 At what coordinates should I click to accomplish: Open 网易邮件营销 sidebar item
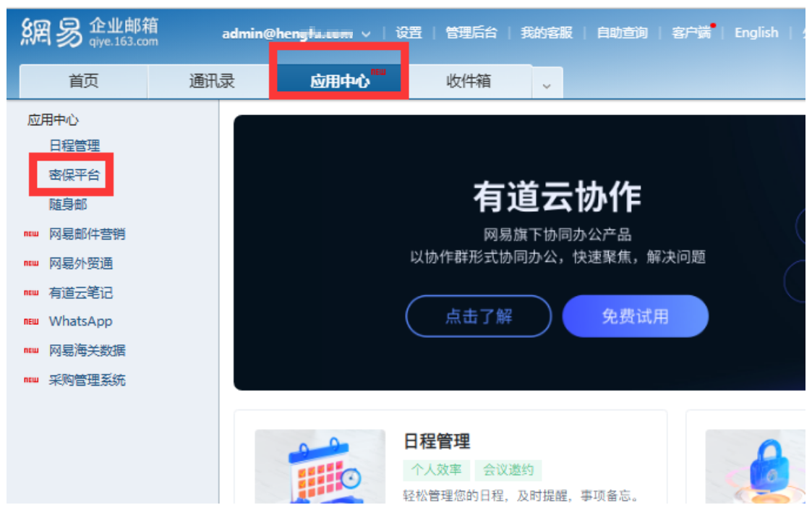[x=87, y=234]
